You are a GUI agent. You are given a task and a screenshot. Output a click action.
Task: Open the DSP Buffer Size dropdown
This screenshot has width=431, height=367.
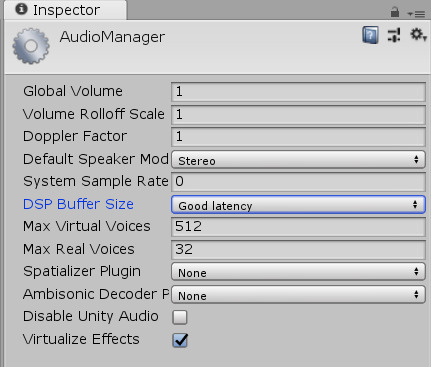pos(298,204)
